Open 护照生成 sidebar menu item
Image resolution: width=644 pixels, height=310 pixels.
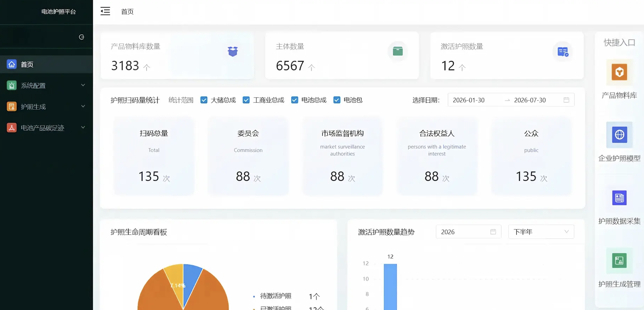[46, 107]
